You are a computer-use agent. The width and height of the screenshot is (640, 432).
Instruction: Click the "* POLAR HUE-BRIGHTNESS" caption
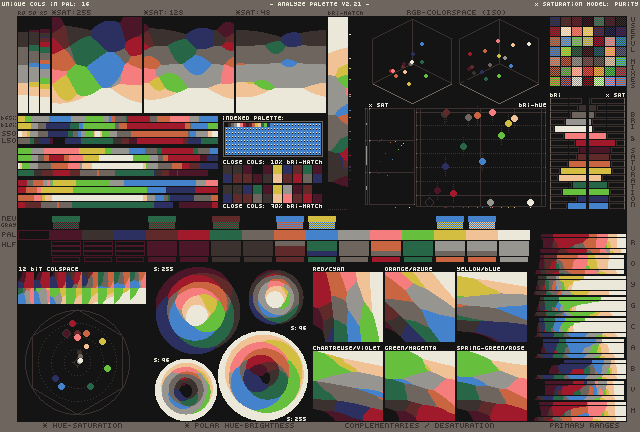(x=240, y=425)
